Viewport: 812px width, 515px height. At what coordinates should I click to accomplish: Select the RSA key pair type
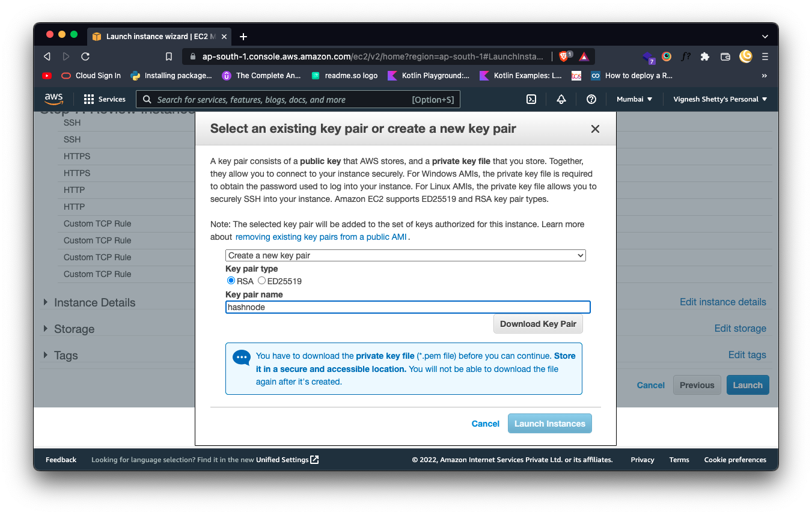pos(231,281)
